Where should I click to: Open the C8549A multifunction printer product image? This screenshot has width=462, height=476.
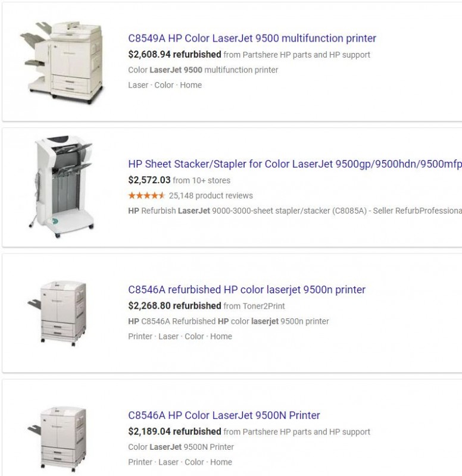click(62, 62)
